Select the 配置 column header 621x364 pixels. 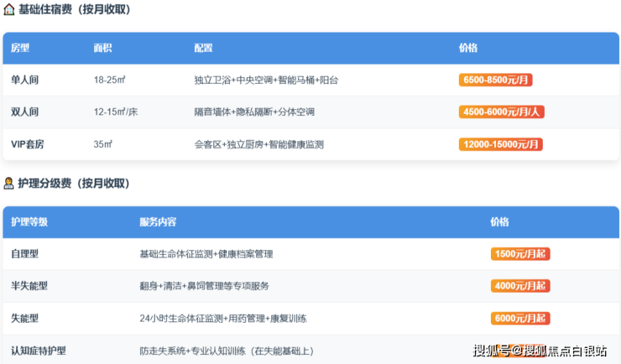203,48
